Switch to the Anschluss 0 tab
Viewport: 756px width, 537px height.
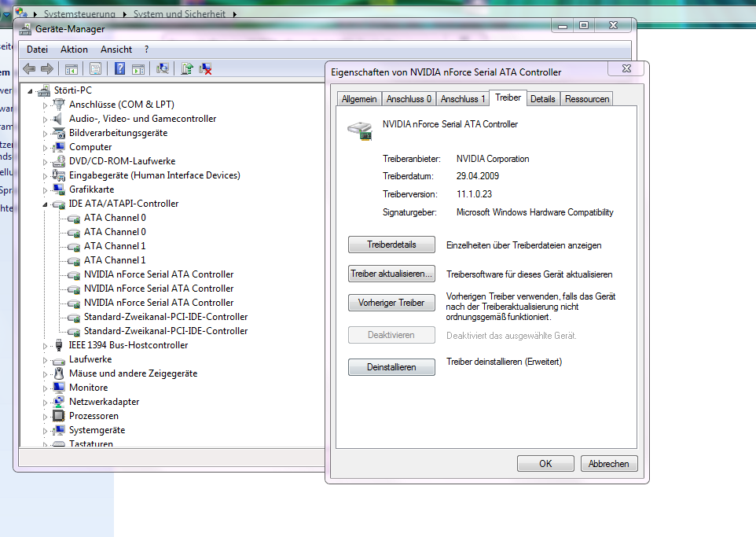[x=409, y=99]
